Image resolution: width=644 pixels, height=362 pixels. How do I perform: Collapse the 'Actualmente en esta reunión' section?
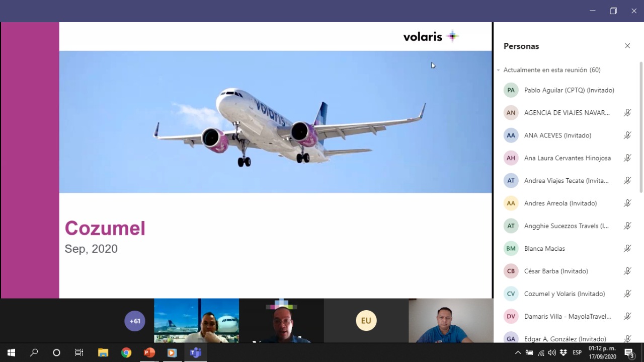click(499, 70)
